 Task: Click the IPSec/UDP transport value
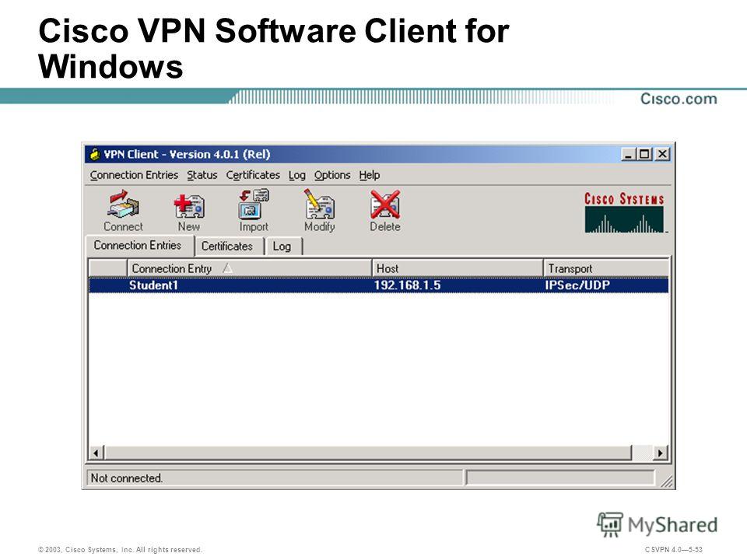coord(577,285)
